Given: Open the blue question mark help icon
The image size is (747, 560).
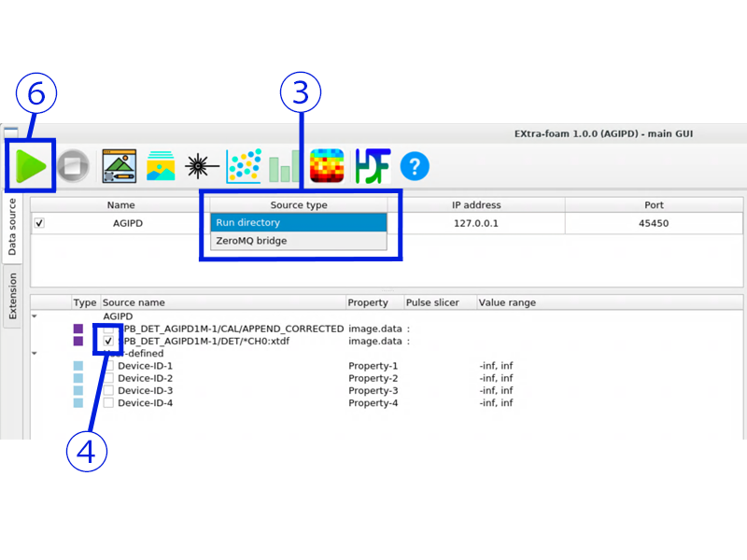Looking at the screenshot, I should pyautogui.click(x=415, y=166).
